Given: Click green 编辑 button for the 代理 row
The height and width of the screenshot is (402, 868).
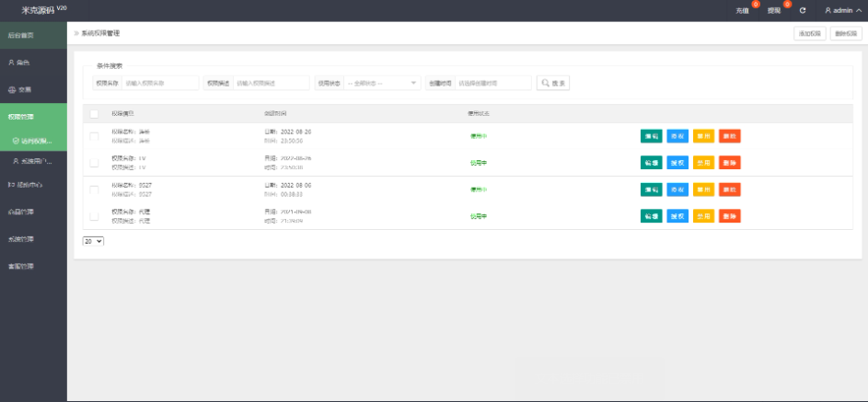Looking at the screenshot, I should (652, 216).
